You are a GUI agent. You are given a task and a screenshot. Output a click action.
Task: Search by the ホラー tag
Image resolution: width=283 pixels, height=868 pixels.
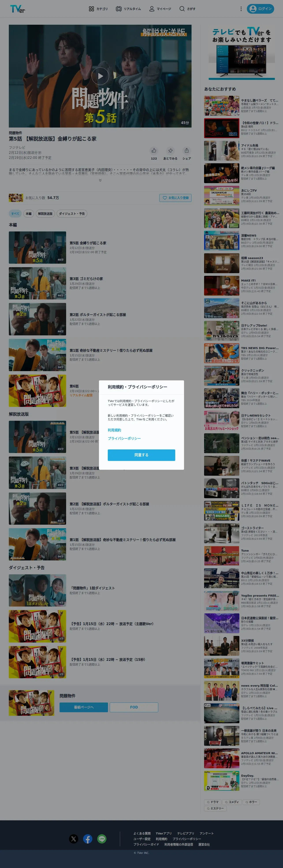(251, 802)
